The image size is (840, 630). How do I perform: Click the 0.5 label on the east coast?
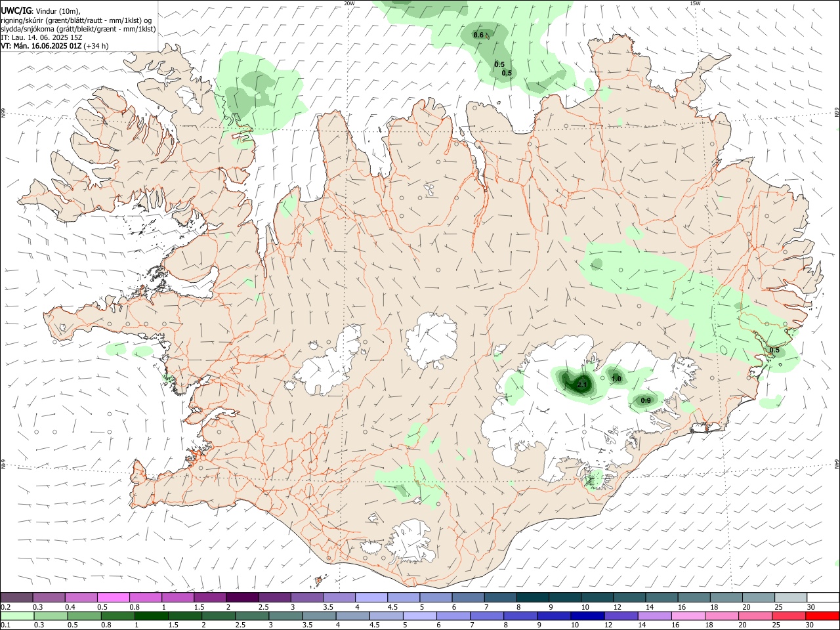point(774,350)
